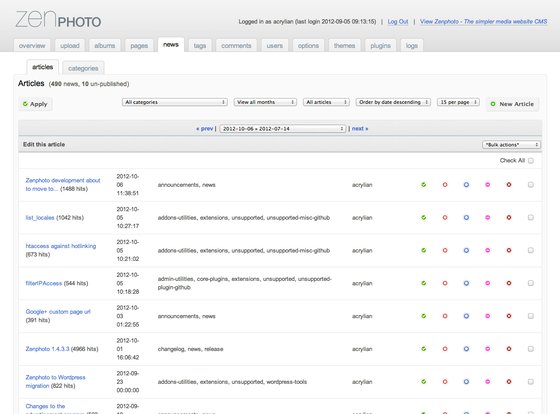The height and width of the screenshot is (414, 560).
Task: Select checkbox for Google+ custom page url
Action: (531, 316)
